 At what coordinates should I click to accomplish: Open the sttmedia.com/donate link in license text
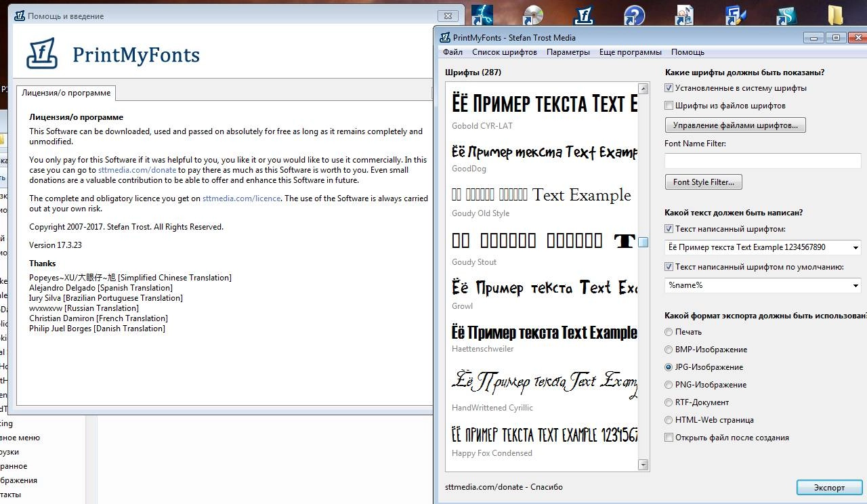coord(137,170)
